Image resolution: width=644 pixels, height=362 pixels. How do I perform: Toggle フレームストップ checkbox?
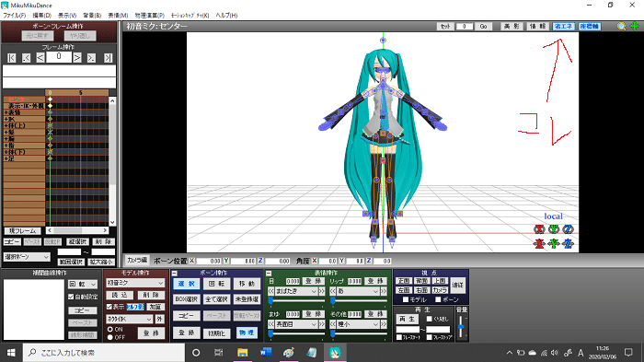point(430,337)
